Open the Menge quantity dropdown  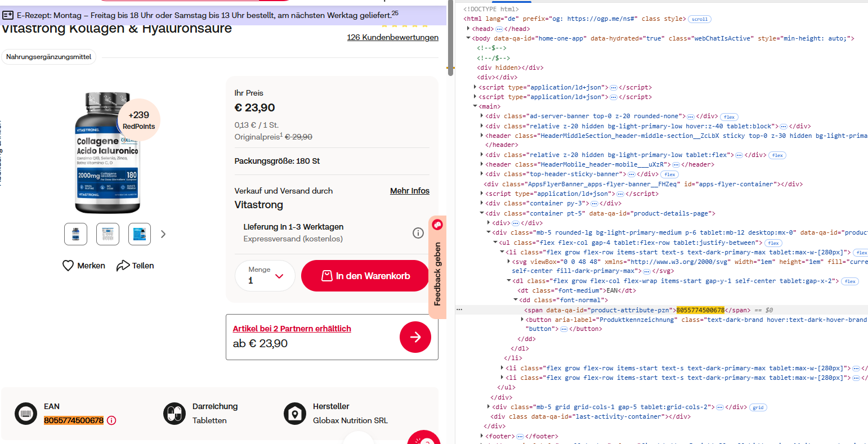point(265,276)
